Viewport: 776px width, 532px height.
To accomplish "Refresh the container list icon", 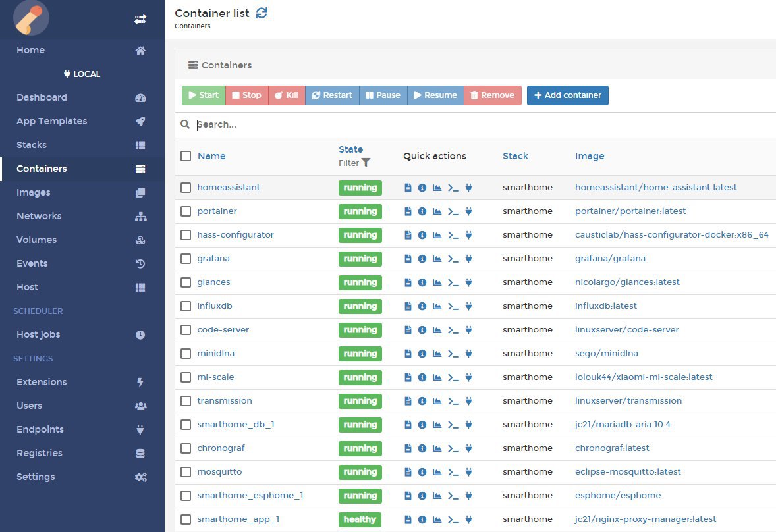I will pyautogui.click(x=262, y=13).
